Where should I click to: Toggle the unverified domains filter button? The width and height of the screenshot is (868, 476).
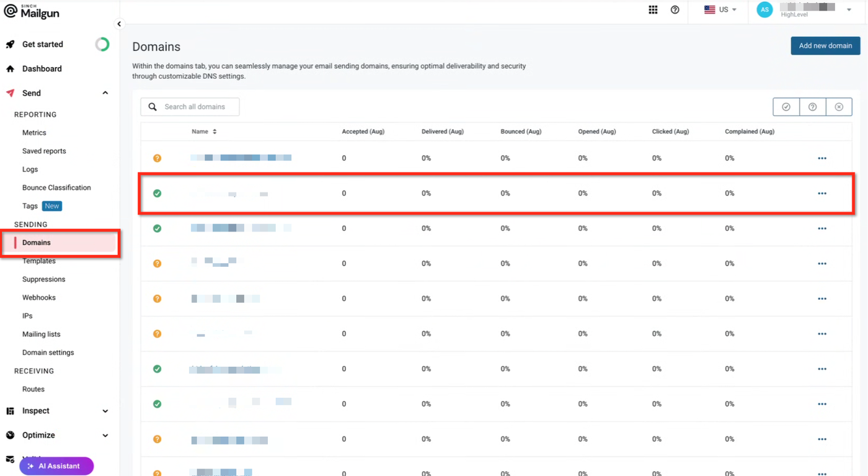click(x=812, y=107)
